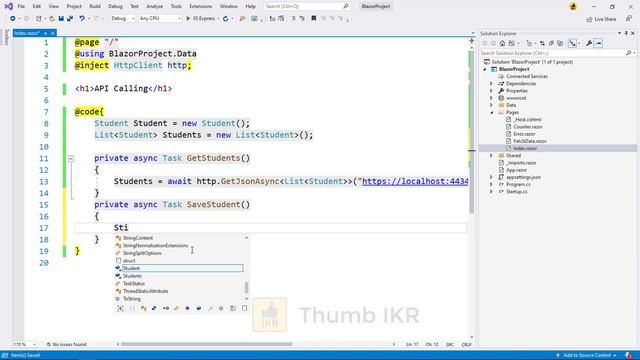
Task: Click the Undo toolbar icon
Action: tap(82, 18)
